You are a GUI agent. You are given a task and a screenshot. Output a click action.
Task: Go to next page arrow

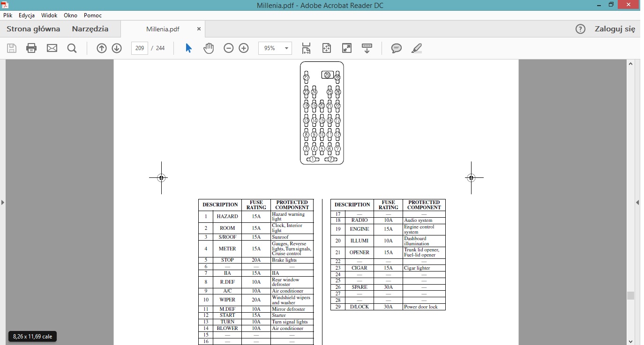coord(117,48)
